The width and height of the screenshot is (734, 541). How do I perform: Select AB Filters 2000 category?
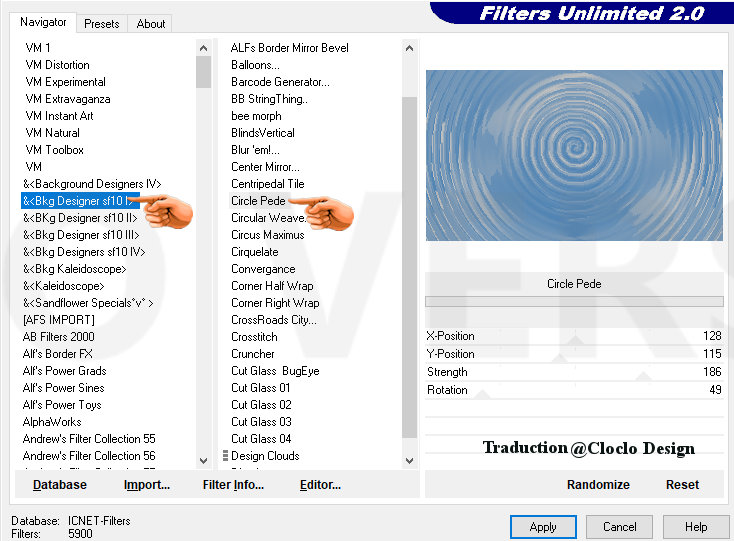pos(59,337)
